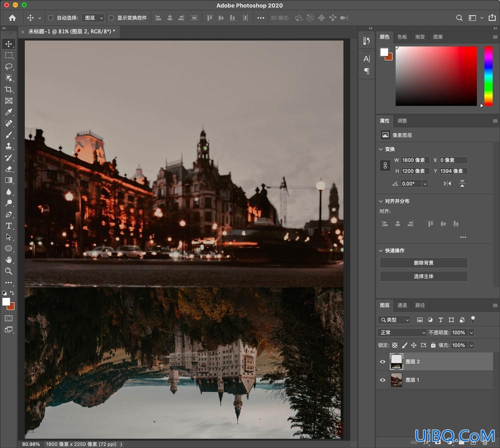
Task: Open the 填充 fill dropdown arrow
Action: coord(471,345)
